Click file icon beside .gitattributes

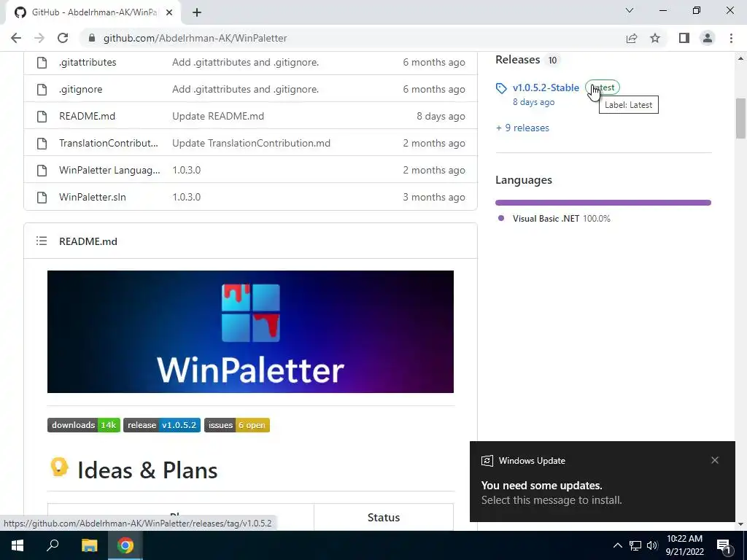[42, 63]
